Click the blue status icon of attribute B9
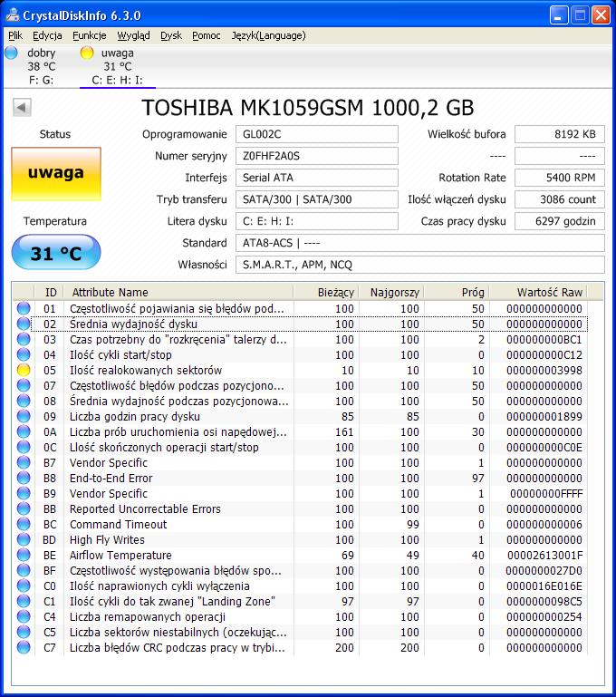 click(x=23, y=493)
